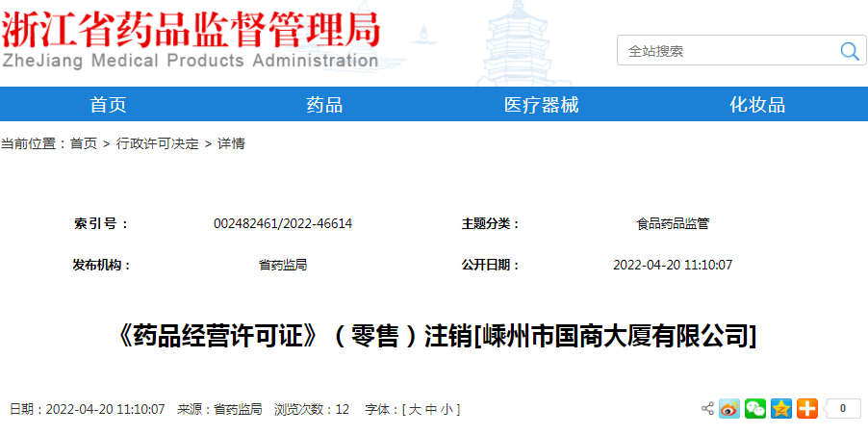Set font size to 大
Image resolution: width=868 pixels, height=435 pixels.
coord(415,410)
